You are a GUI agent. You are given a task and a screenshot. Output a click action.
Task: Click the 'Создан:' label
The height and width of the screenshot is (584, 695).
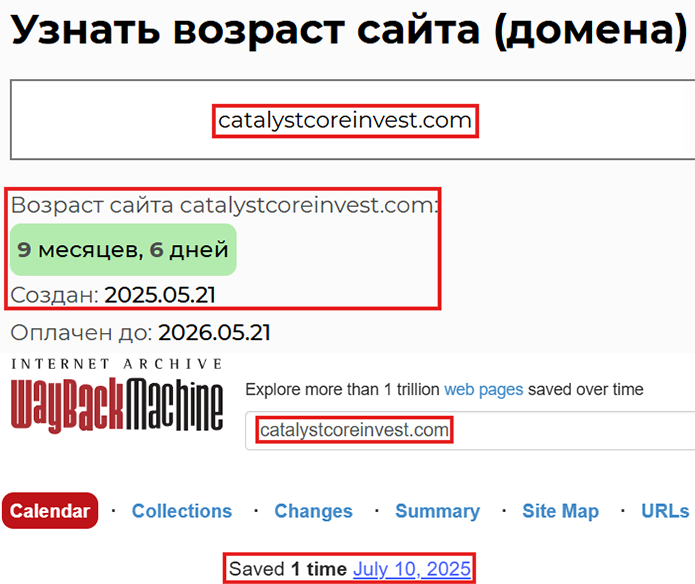pos(55,295)
